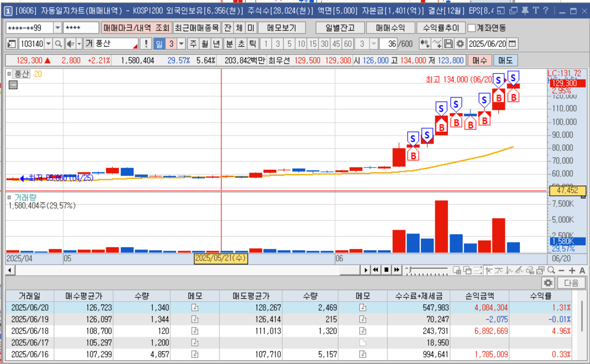Image resolution: width=590 pixels, height=364 pixels.
Task: Fast-forward the chart replay
Action: tap(396, 270)
